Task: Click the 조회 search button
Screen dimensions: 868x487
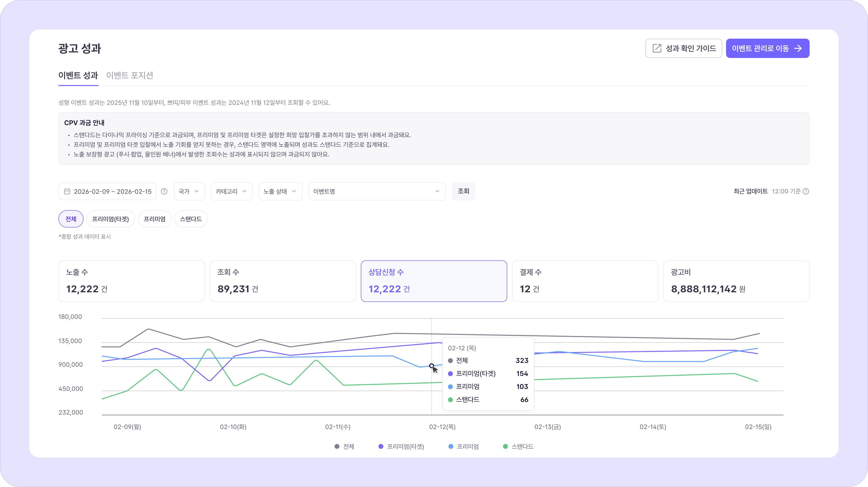Action: [x=463, y=191]
